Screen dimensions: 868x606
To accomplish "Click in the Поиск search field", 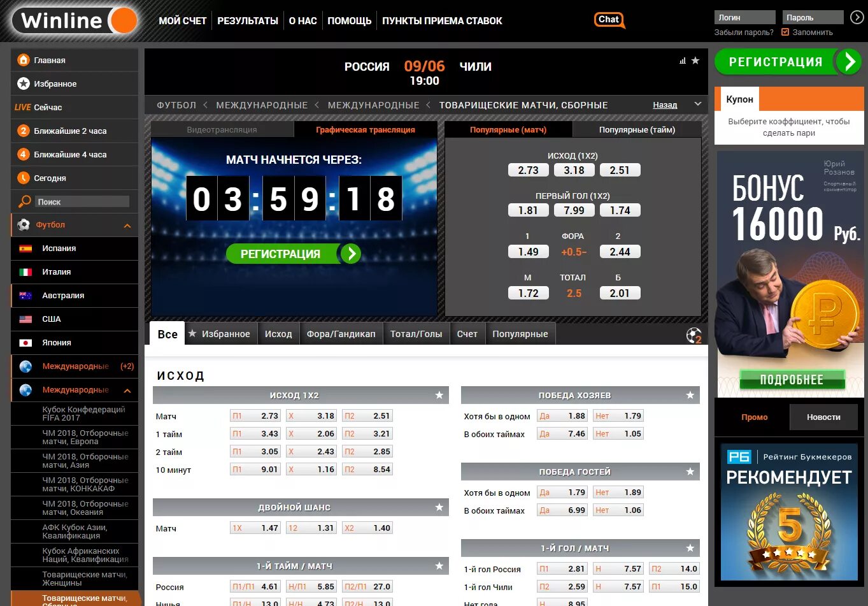I will [x=82, y=202].
